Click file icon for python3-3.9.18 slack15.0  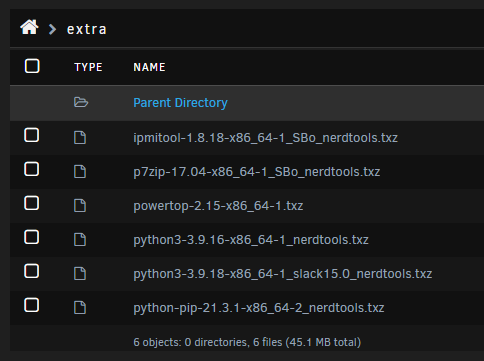click(x=80, y=274)
